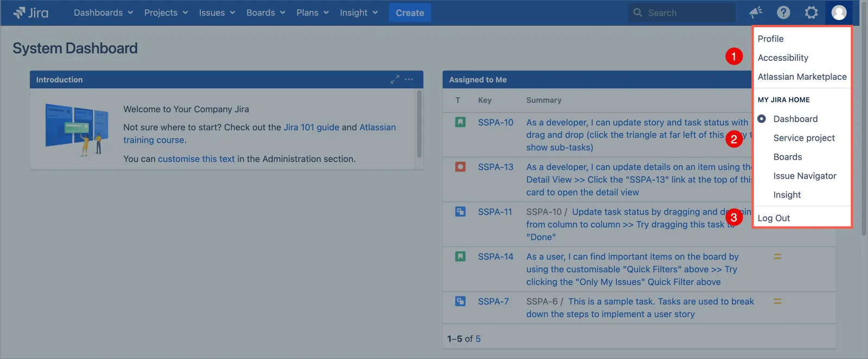
Task: Click the user profile avatar
Action: point(839,12)
